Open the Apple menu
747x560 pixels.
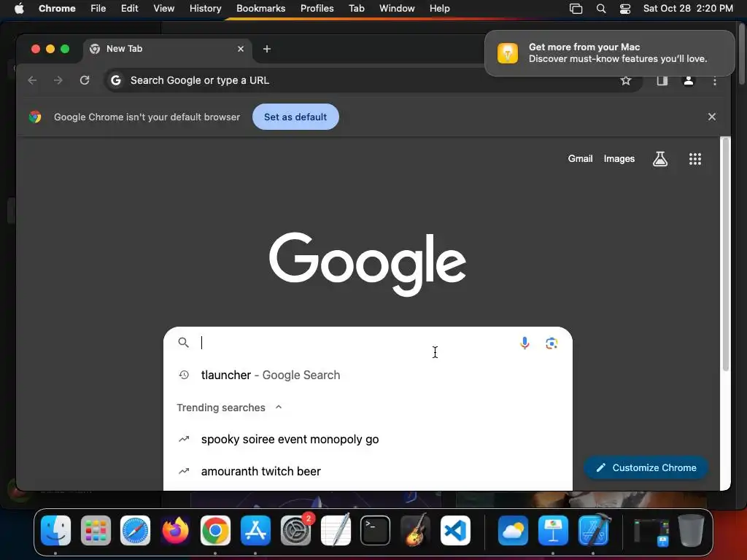(x=19, y=9)
